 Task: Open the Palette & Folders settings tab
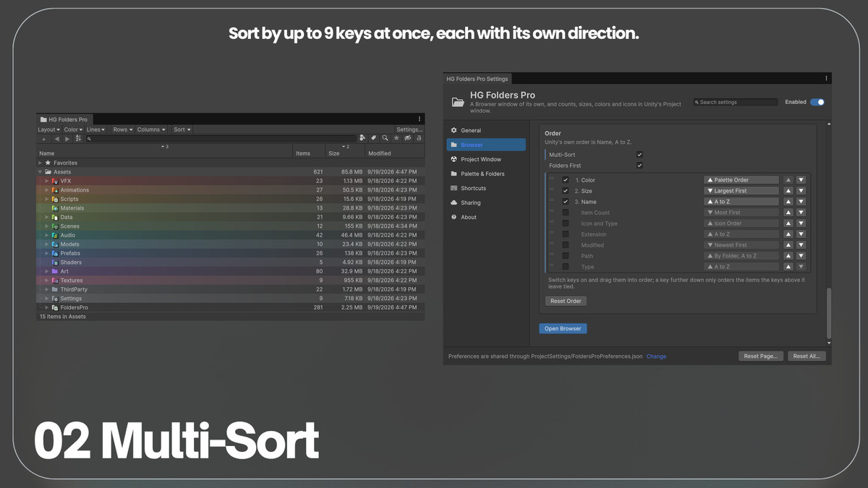486,174
